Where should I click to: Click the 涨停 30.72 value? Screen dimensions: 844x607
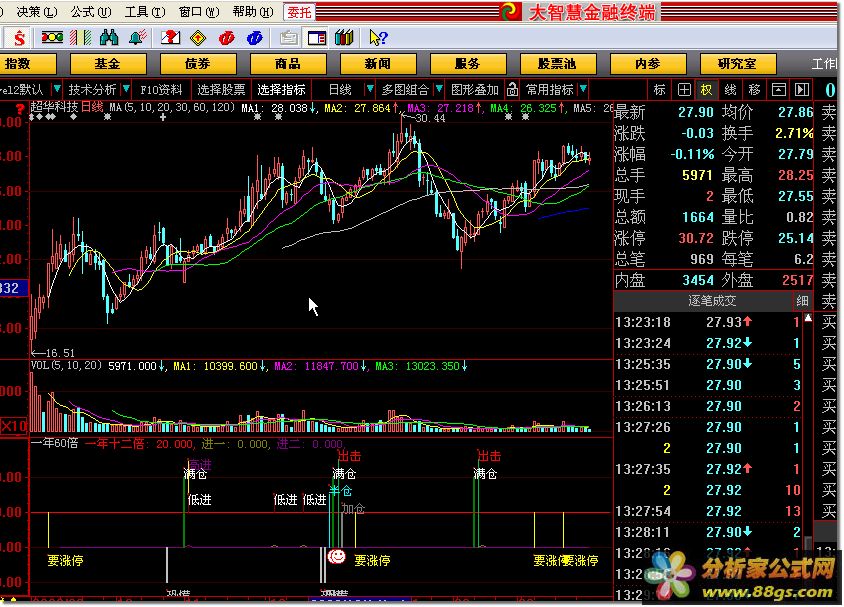[x=695, y=238]
